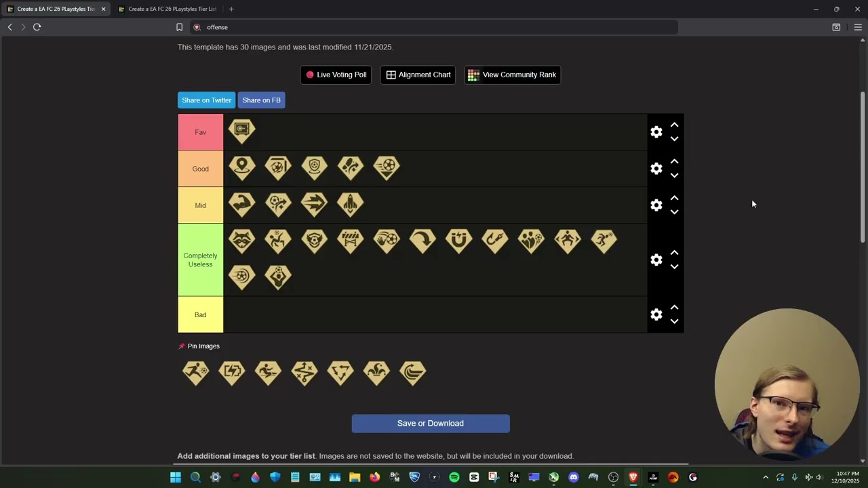Share on Twitter
The width and height of the screenshot is (868, 488).
[x=206, y=100]
